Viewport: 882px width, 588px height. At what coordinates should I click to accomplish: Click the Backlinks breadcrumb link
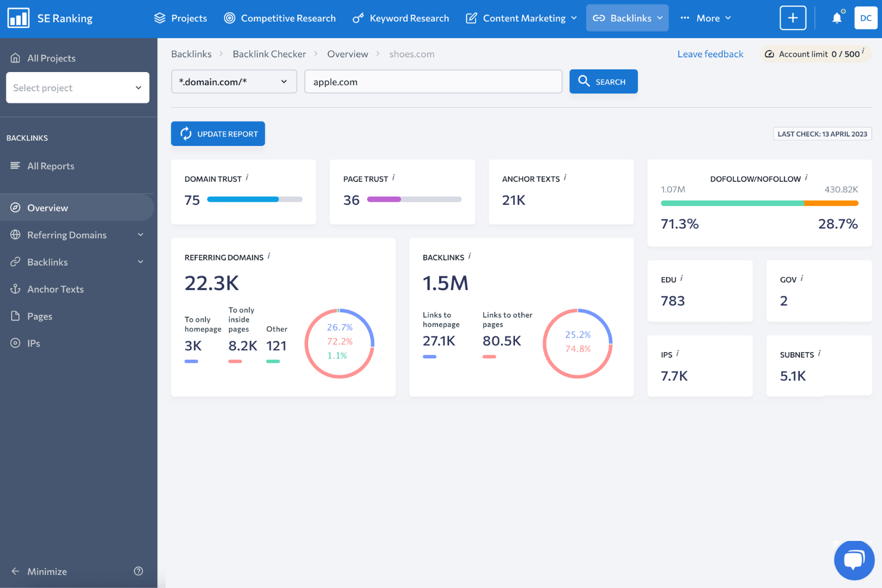coord(191,54)
